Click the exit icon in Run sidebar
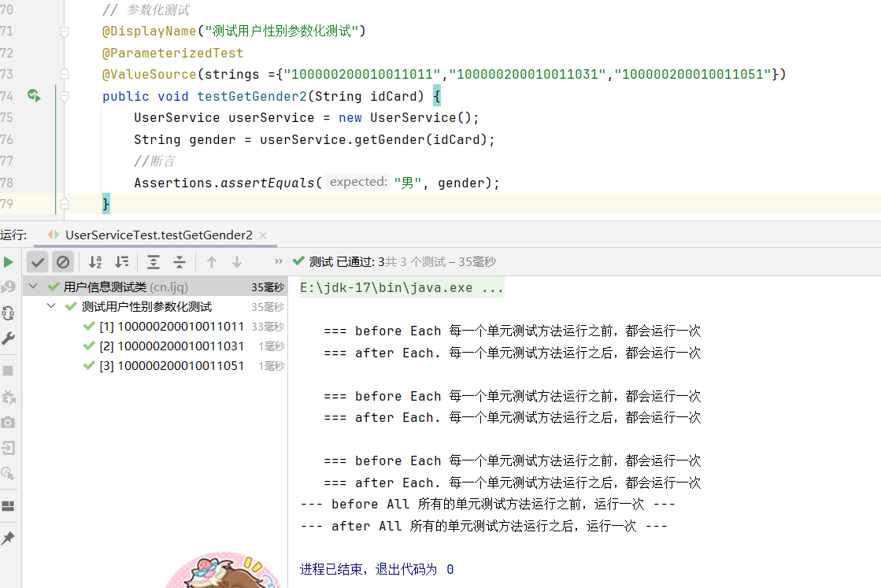 [8, 448]
